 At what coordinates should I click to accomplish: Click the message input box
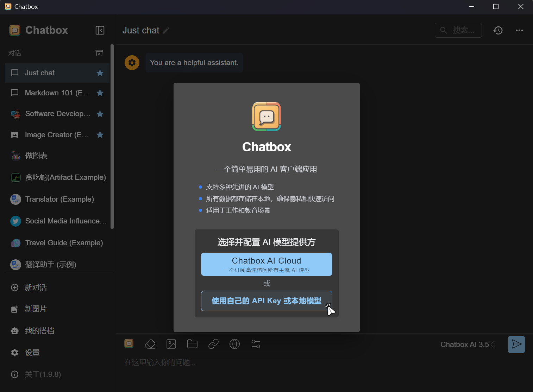coord(324,362)
